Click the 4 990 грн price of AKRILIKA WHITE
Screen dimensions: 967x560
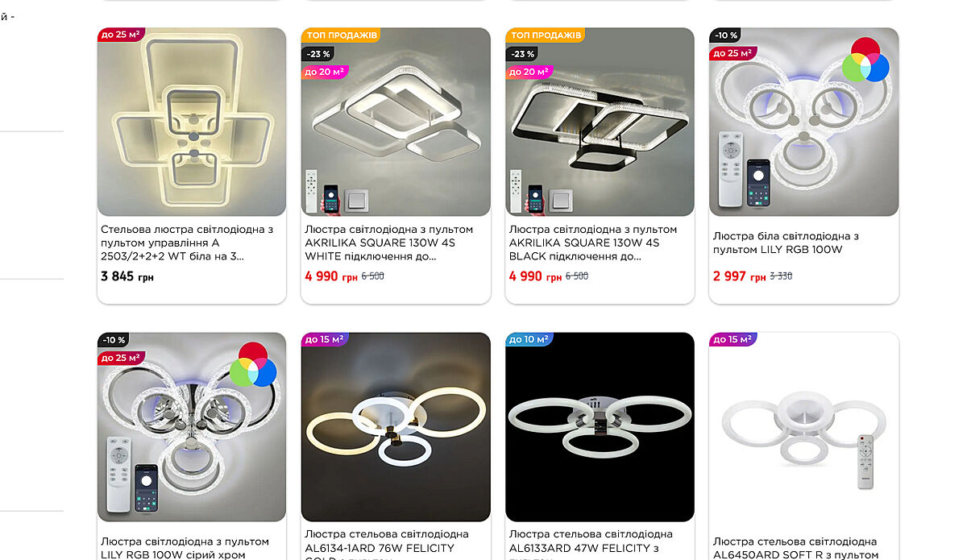pyautogui.click(x=331, y=276)
